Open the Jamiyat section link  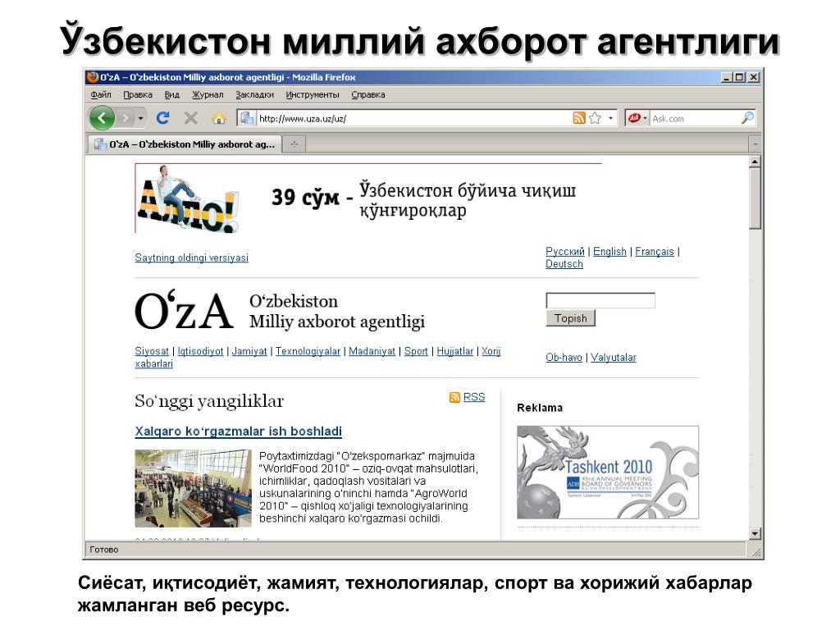point(249,351)
